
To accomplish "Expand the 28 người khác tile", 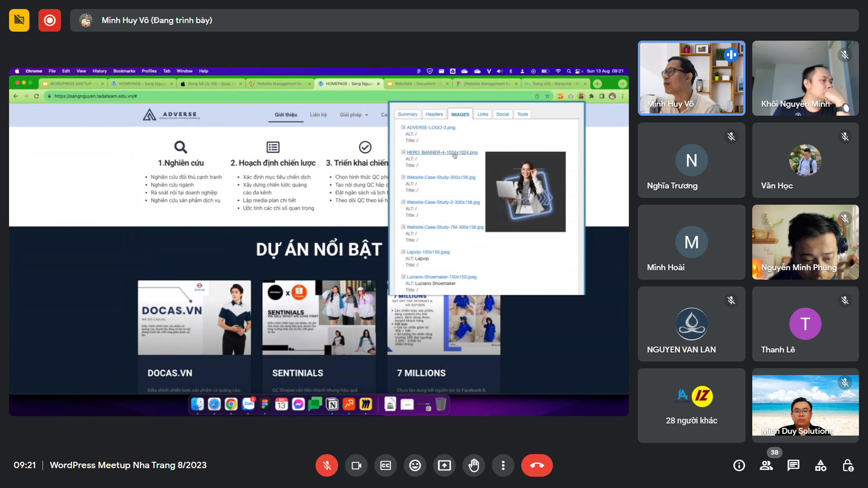I will coord(691,405).
